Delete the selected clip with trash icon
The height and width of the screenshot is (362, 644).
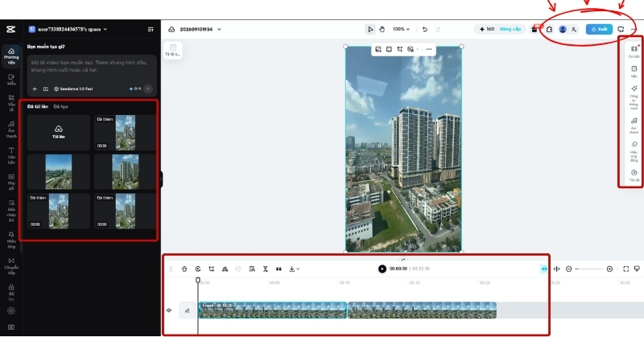pyautogui.click(x=184, y=269)
